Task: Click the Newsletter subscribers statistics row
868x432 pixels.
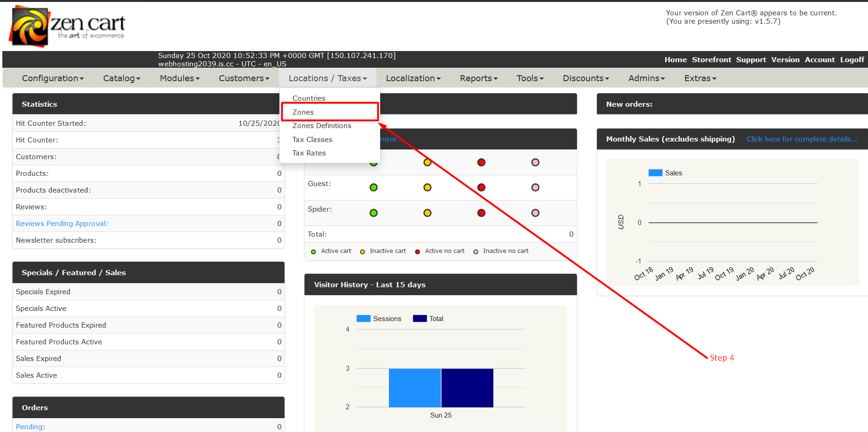Action: tap(149, 240)
